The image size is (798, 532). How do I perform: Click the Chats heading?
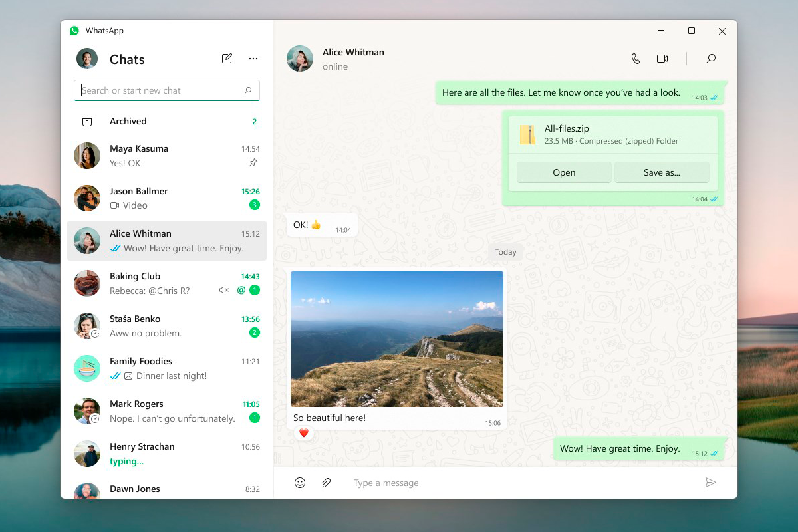tap(127, 59)
